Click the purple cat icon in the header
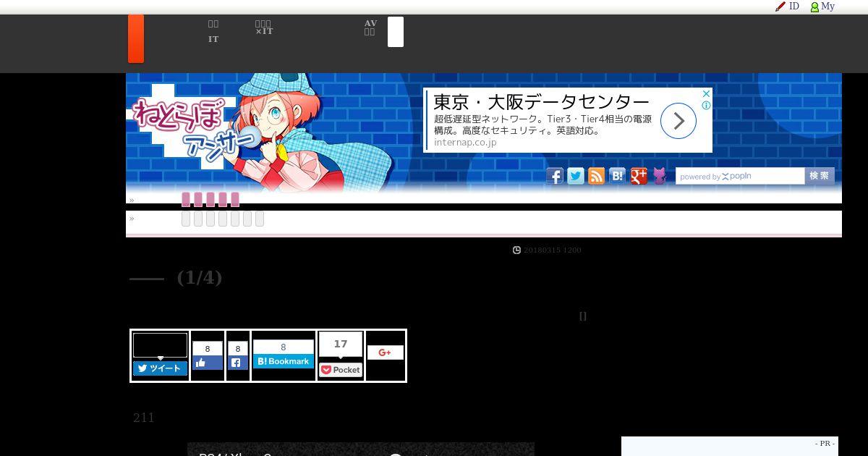 660,176
